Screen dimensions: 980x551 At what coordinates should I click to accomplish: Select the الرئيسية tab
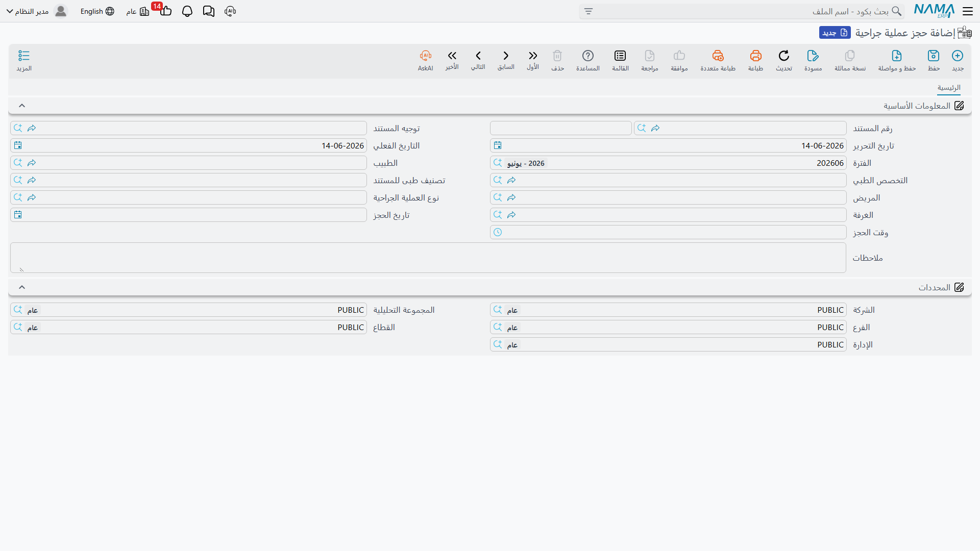[x=949, y=88]
